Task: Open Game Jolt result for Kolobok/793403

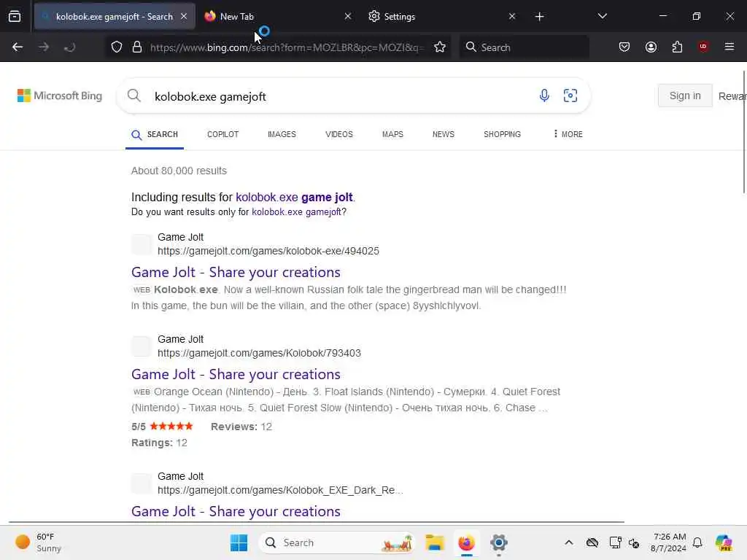Action: click(236, 374)
